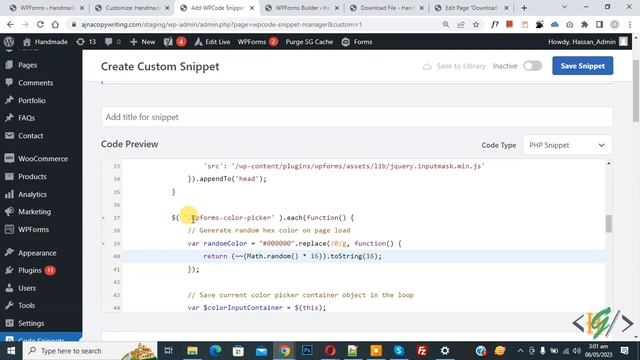Screen dimensions: 640x360
Task: Click code line 40 return statement
Action: (292, 256)
